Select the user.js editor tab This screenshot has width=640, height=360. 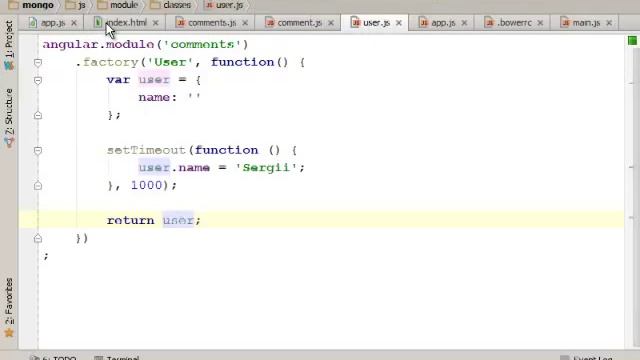coord(376,23)
